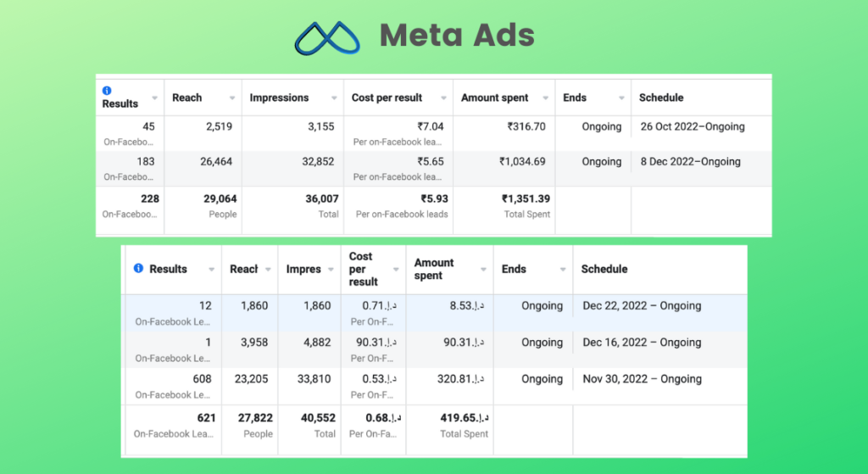This screenshot has width=868, height=474.
Task: Click the reach value 26,464
Action: [x=216, y=162]
